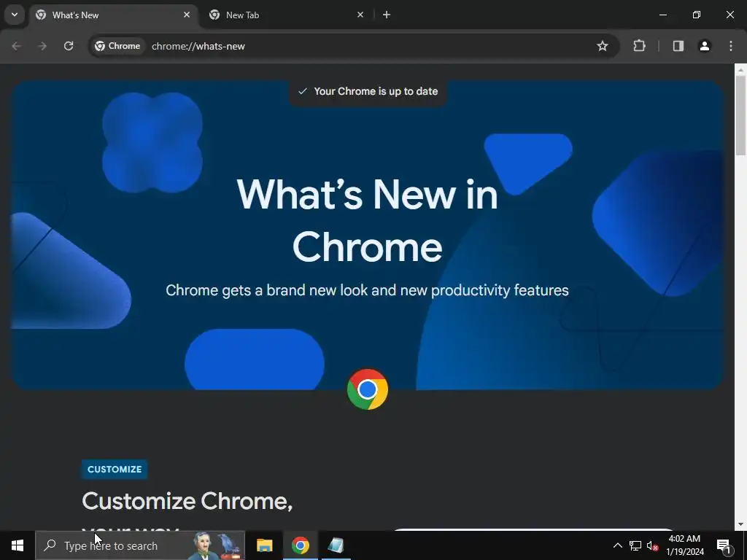Go forward to next page
747x560 pixels.
coord(42,46)
